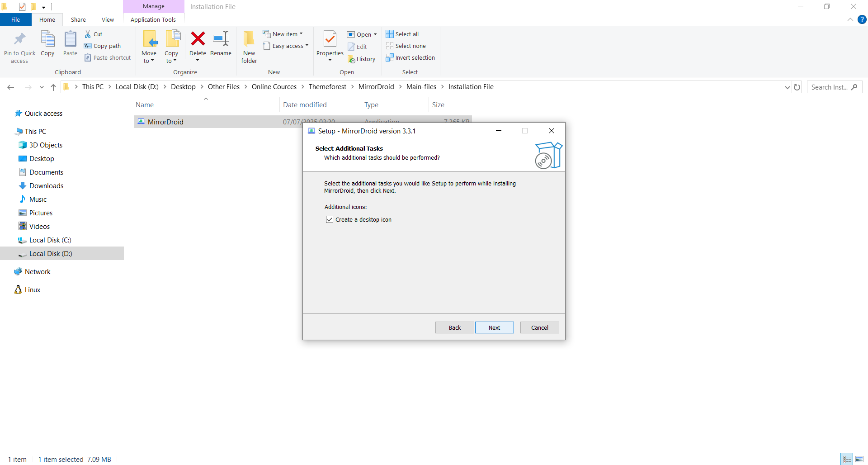Click the Search Installation File box
Image resolution: width=868 pixels, height=465 pixels.
(x=834, y=87)
